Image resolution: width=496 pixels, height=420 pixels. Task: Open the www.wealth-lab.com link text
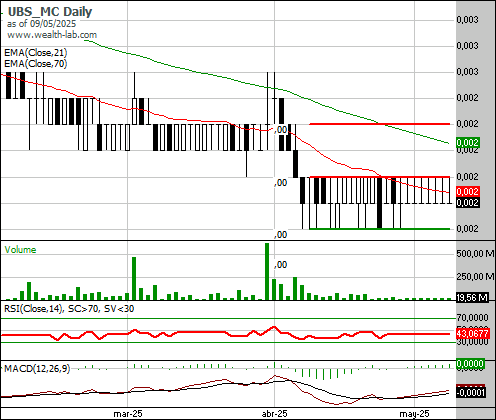point(52,35)
